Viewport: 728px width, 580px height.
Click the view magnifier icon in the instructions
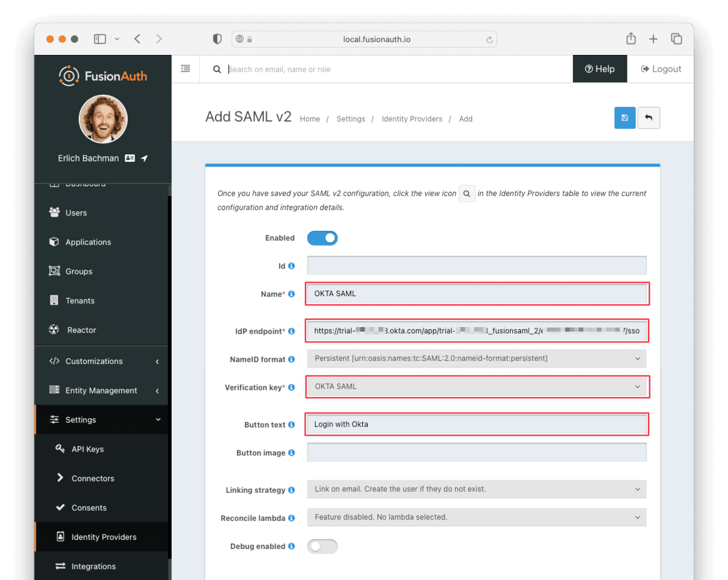pos(467,193)
